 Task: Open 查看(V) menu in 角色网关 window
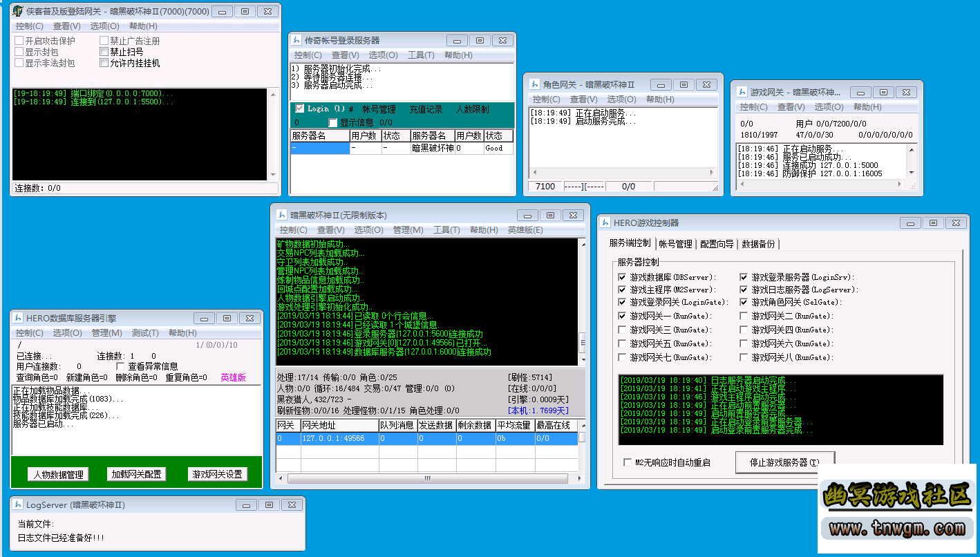[x=583, y=100]
